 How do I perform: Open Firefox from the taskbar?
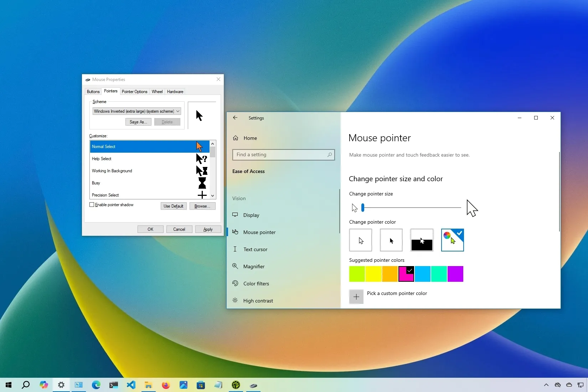coord(166,385)
